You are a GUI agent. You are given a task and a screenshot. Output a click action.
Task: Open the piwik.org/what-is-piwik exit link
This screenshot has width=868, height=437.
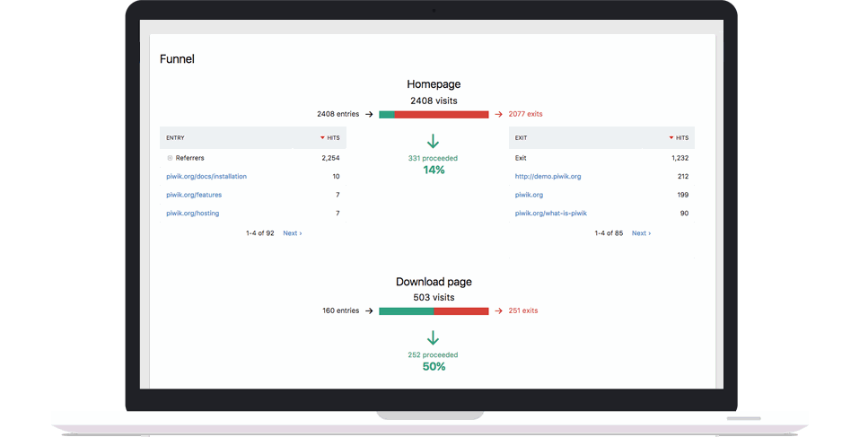pyautogui.click(x=551, y=214)
